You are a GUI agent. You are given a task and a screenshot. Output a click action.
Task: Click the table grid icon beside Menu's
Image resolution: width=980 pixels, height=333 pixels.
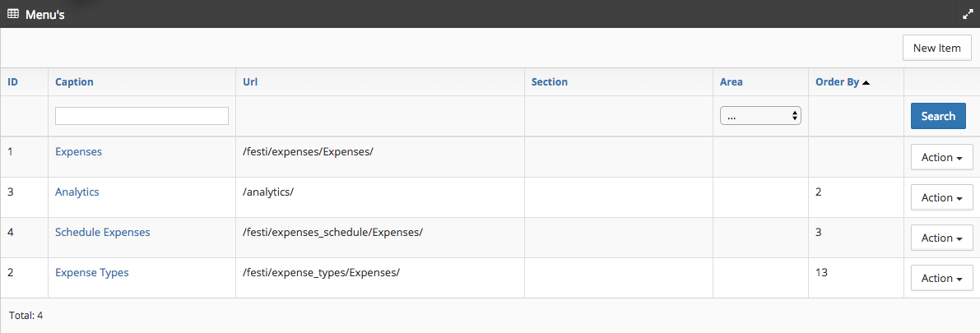(x=13, y=14)
